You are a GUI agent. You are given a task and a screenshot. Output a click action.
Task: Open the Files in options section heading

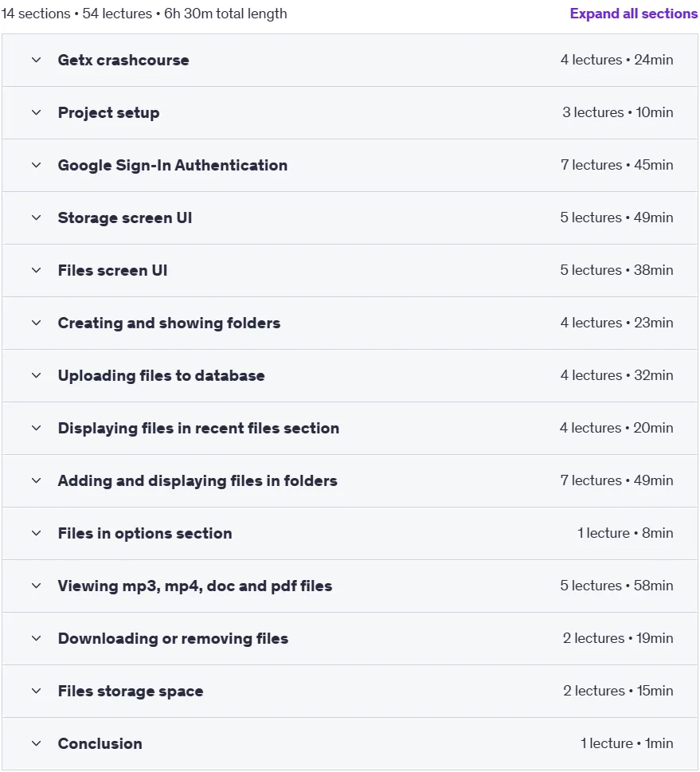[145, 533]
